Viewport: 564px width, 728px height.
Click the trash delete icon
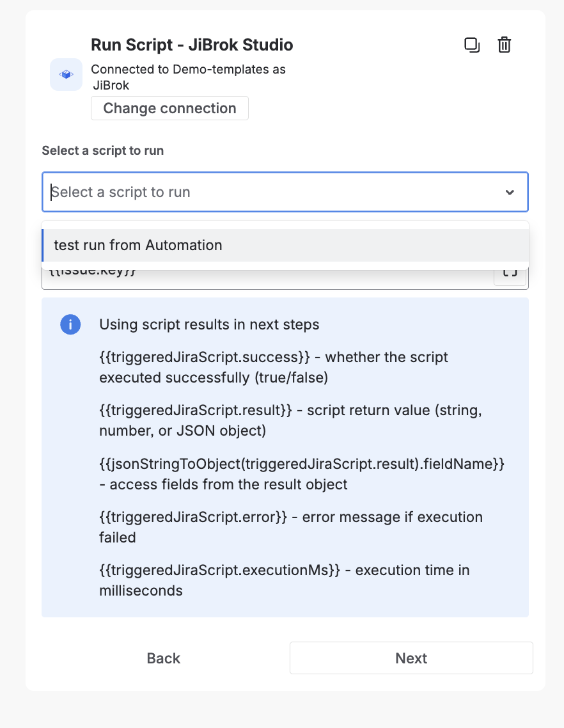tap(505, 45)
